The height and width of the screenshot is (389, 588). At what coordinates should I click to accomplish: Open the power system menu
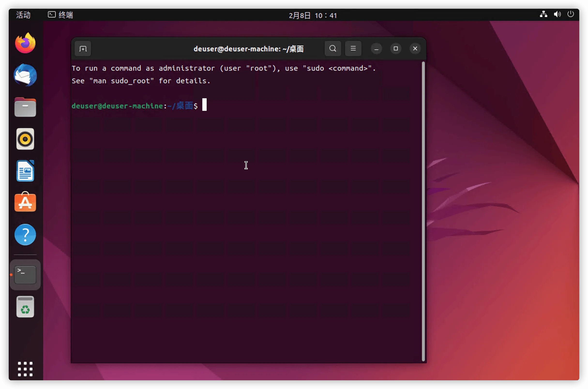571,14
